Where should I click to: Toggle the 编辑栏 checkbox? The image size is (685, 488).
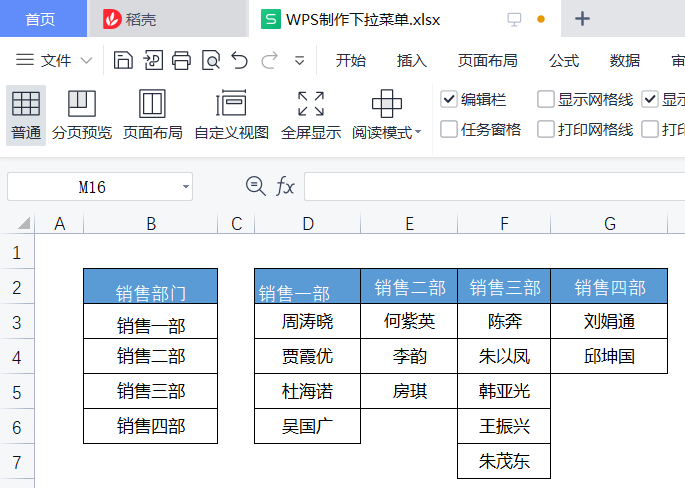point(449,99)
